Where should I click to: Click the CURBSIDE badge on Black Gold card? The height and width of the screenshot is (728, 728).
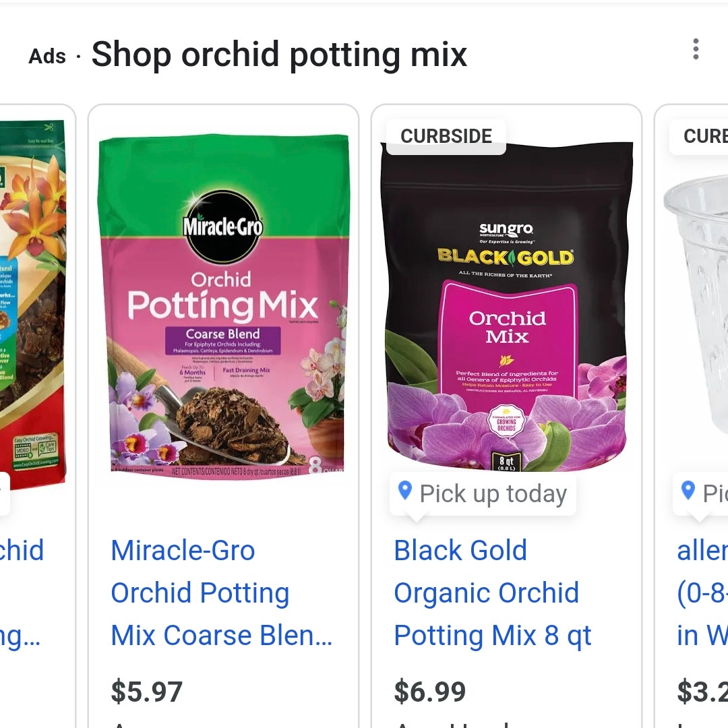tap(446, 136)
